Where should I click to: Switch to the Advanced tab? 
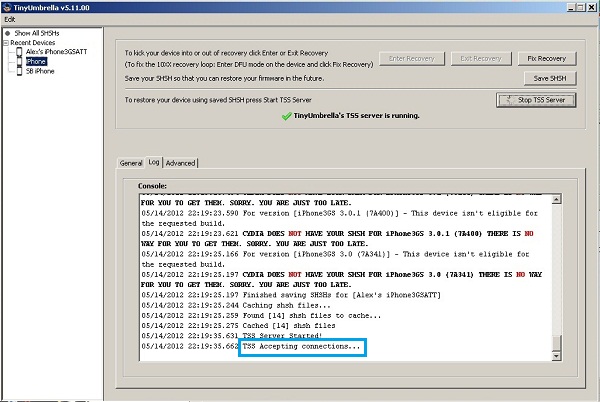[180, 163]
